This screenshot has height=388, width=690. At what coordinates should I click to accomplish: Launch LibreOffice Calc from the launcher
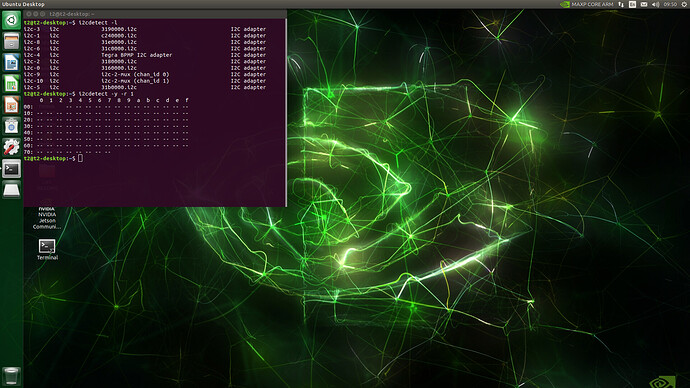(11, 84)
